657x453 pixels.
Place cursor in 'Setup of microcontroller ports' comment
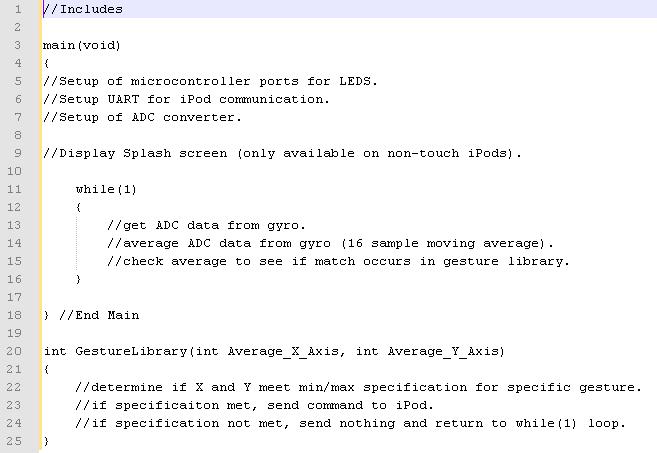point(210,81)
